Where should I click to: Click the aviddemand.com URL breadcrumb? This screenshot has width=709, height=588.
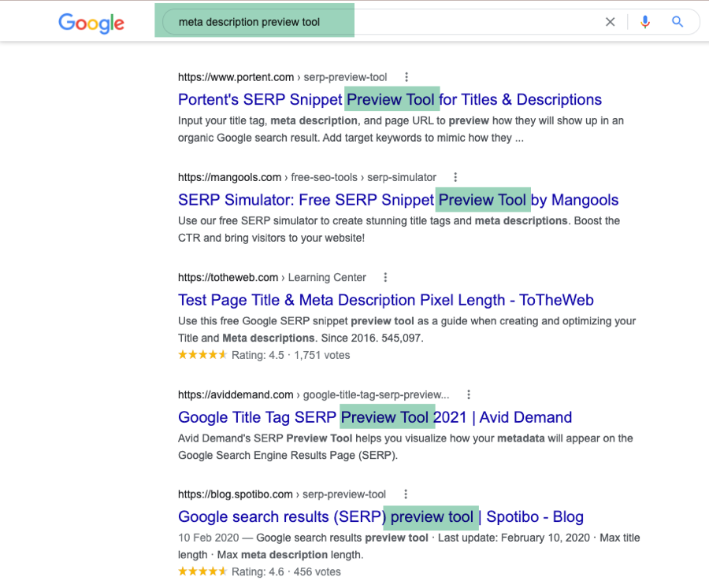314,394
